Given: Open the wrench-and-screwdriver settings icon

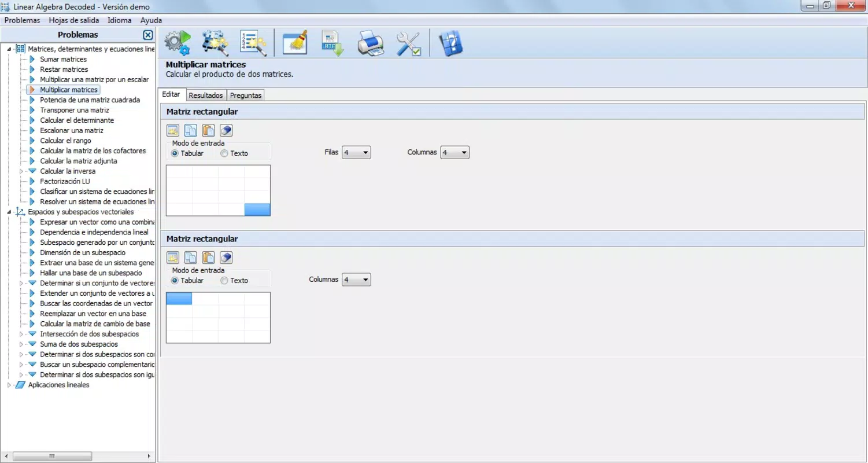Looking at the screenshot, I should 408,43.
